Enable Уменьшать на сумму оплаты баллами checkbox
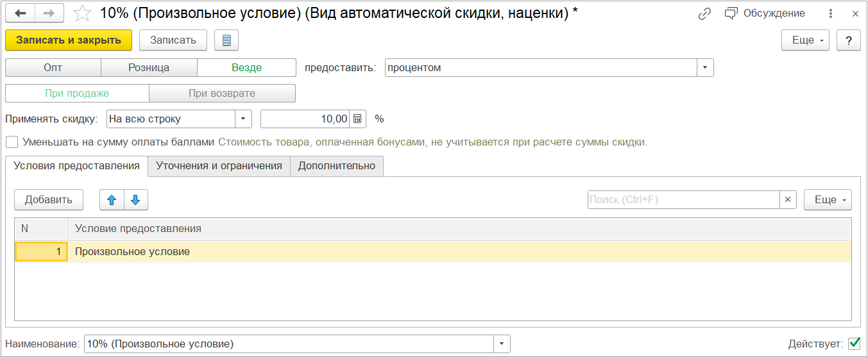The width and height of the screenshot is (868, 357). (12, 142)
